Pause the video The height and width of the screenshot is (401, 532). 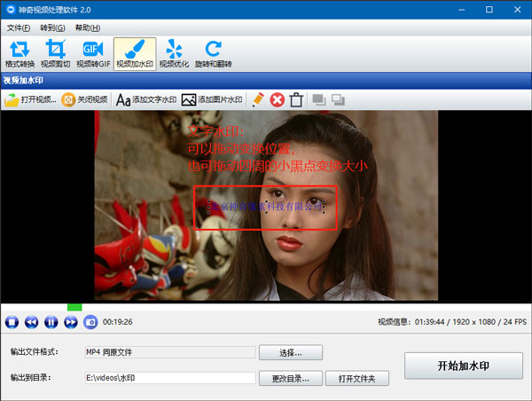51,322
